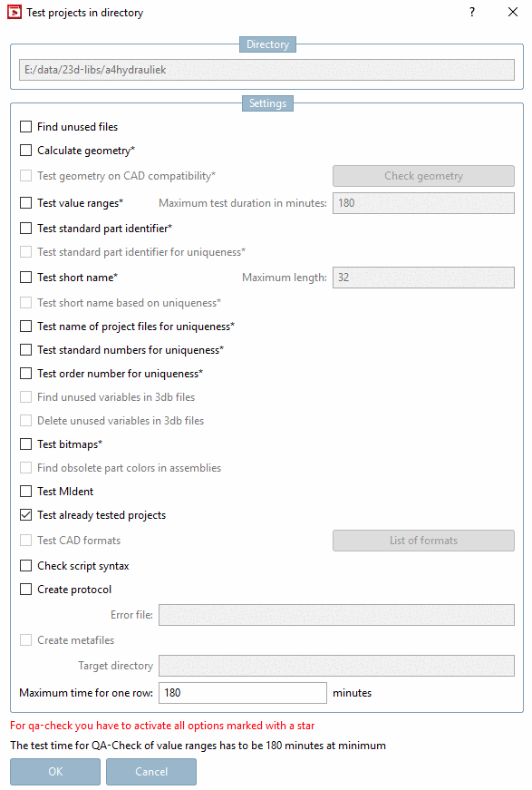Click the Check geometry button
Screen dimensions: 532x790
tap(422, 176)
